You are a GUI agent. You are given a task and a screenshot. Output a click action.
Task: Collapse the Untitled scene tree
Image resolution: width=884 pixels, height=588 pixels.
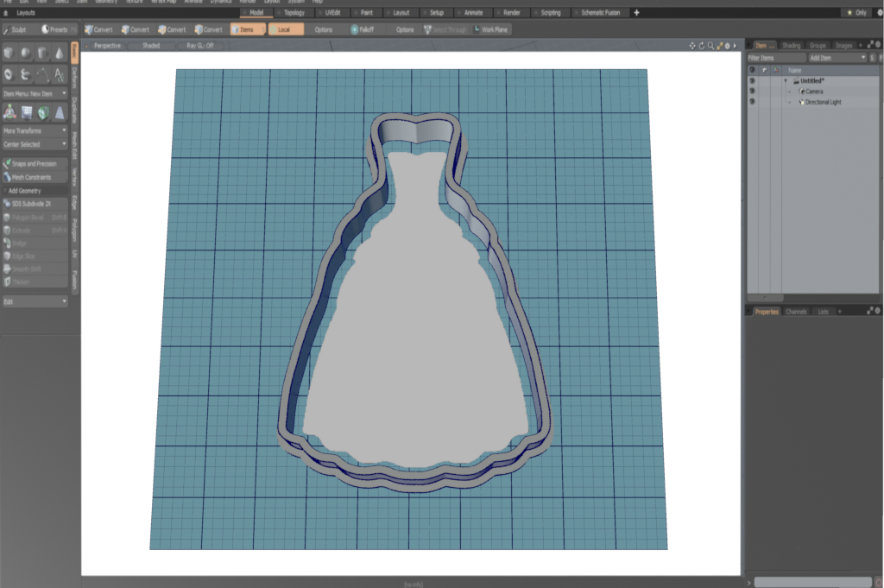click(x=786, y=81)
